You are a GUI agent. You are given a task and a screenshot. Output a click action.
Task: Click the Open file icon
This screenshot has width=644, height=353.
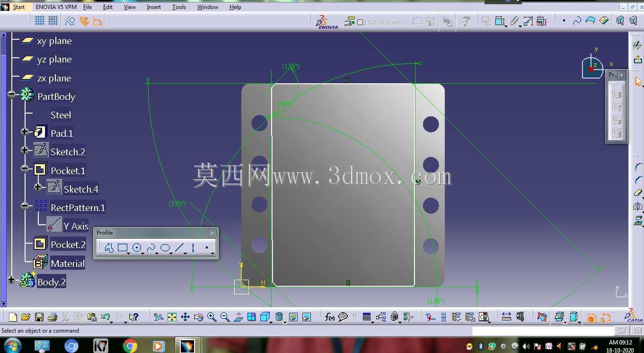(x=26, y=317)
